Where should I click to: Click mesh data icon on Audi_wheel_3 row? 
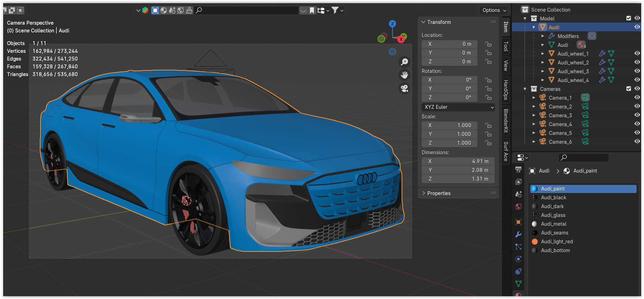[611, 71]
